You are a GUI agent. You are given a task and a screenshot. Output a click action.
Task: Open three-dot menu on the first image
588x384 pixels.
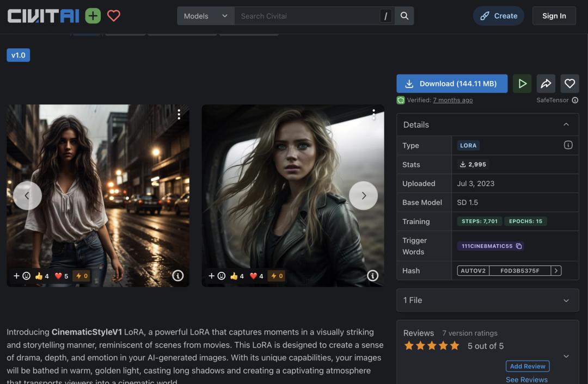[x=179, y=114]
